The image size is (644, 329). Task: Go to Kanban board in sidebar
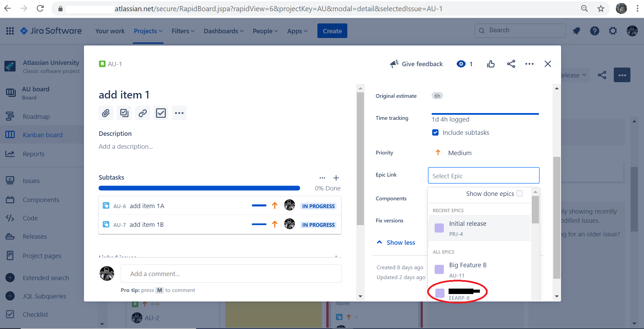click(43, 135)
